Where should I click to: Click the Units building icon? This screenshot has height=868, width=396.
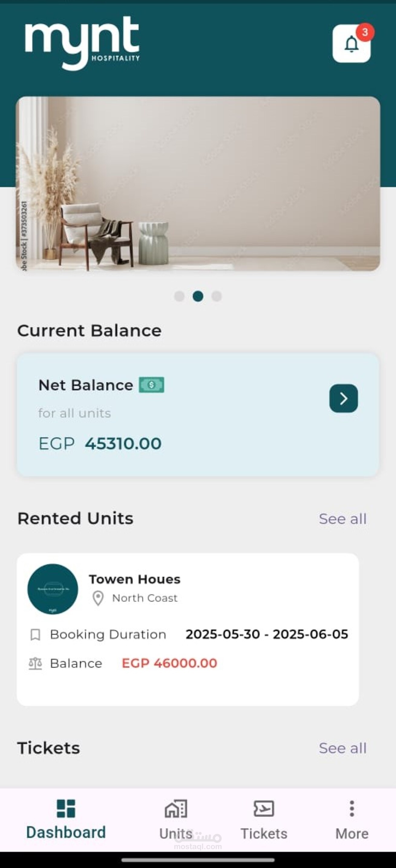176,808
